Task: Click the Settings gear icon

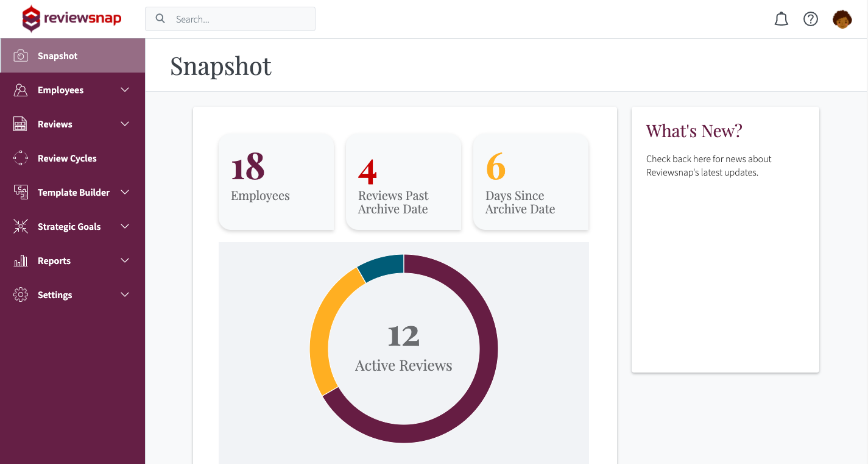Action: pos(21,295)
